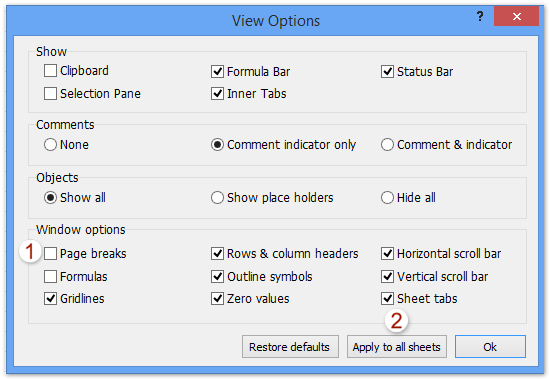Disable the Horizontal scroll bar option
This screenshot has height=379, width=549.
tap(387, 254)
